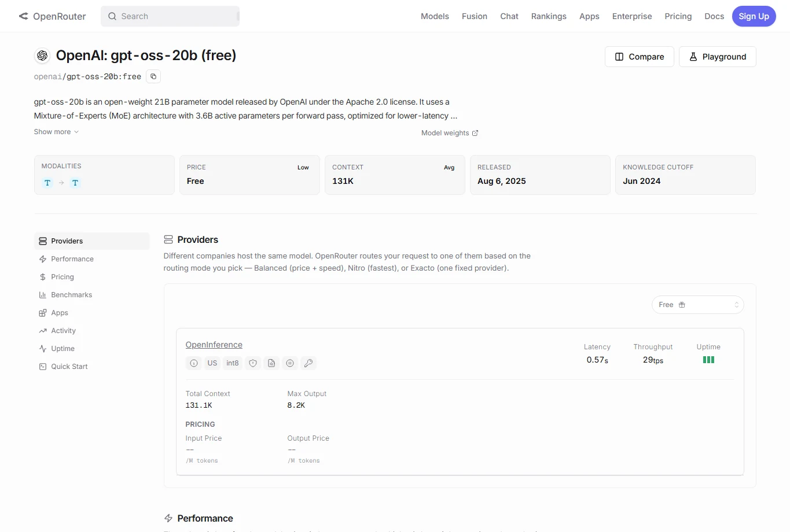The image size is (790, 532).
Task: Click the OpenAI model logo
Action: [x=42, y=56]
